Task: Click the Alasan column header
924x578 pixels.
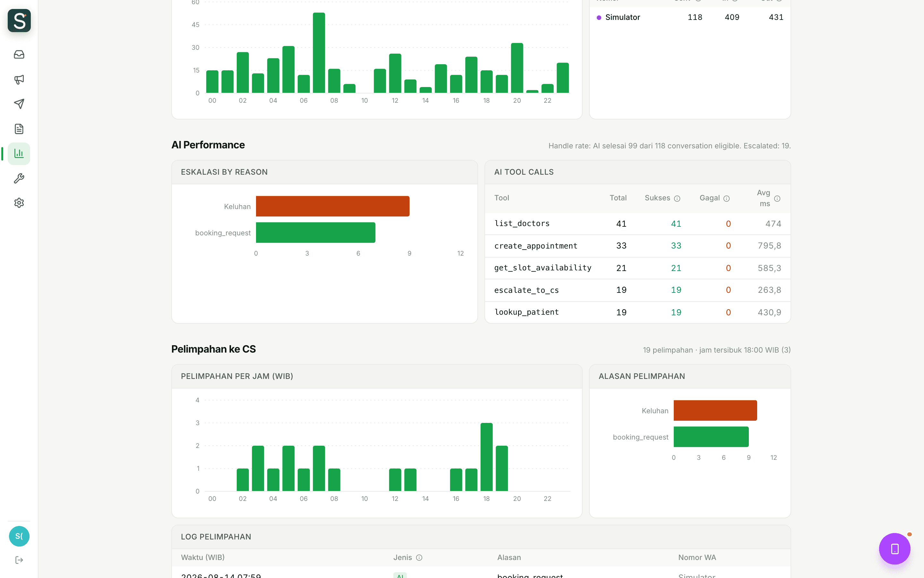Action: (509, 557)
